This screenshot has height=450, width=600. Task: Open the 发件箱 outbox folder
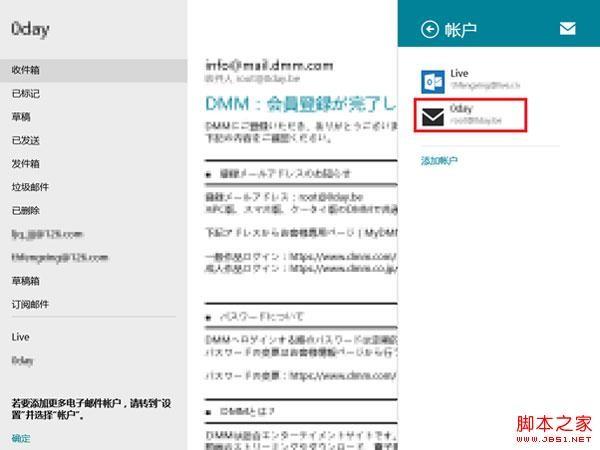pyautogui.click(x=94, y=164)
